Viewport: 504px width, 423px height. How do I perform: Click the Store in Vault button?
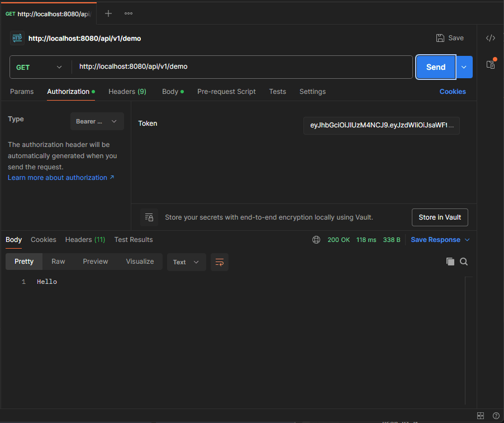[440, 217]
